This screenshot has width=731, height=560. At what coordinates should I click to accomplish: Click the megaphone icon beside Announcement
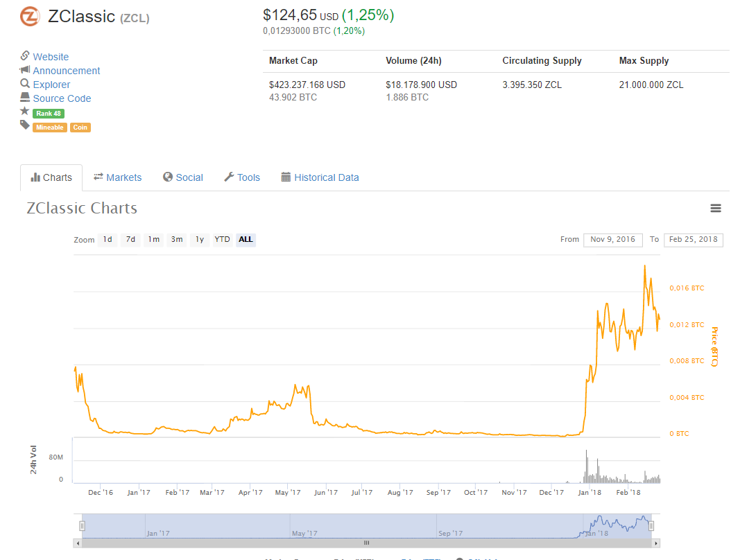[25, 69]
